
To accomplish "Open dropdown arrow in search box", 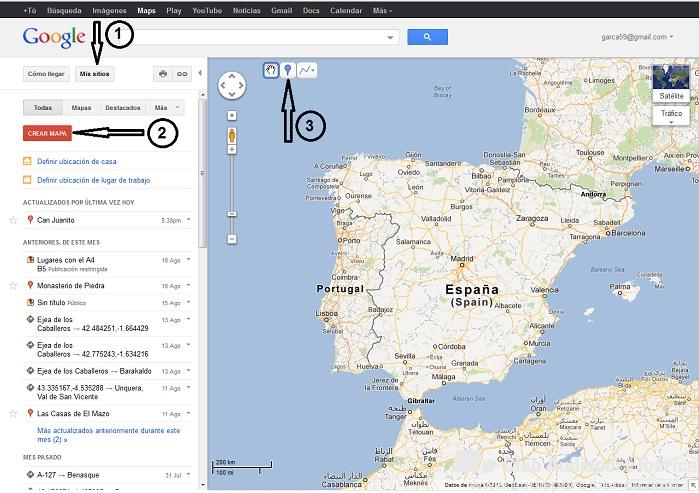I will point(390,37).
